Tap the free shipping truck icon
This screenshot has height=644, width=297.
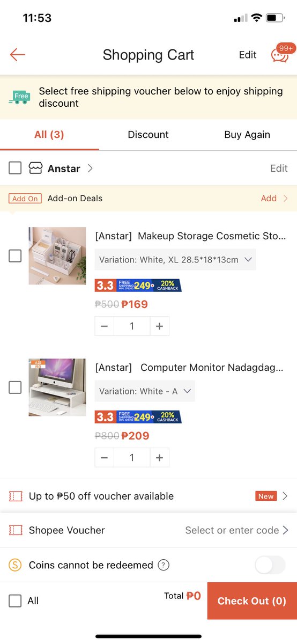coord(20,97)
